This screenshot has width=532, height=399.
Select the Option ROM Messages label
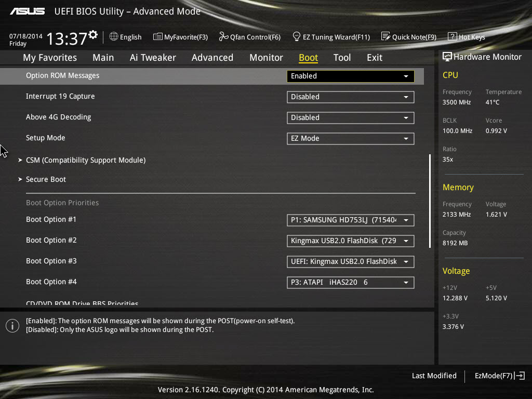62,76
